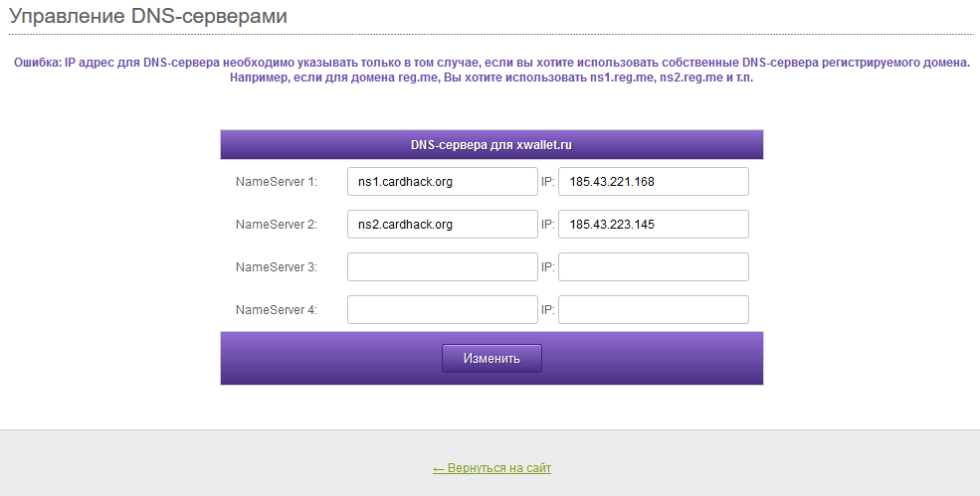Screen dimensions: 980x496
Task: Click the NameServer 1 hostname field
Action: click(443, 182)
